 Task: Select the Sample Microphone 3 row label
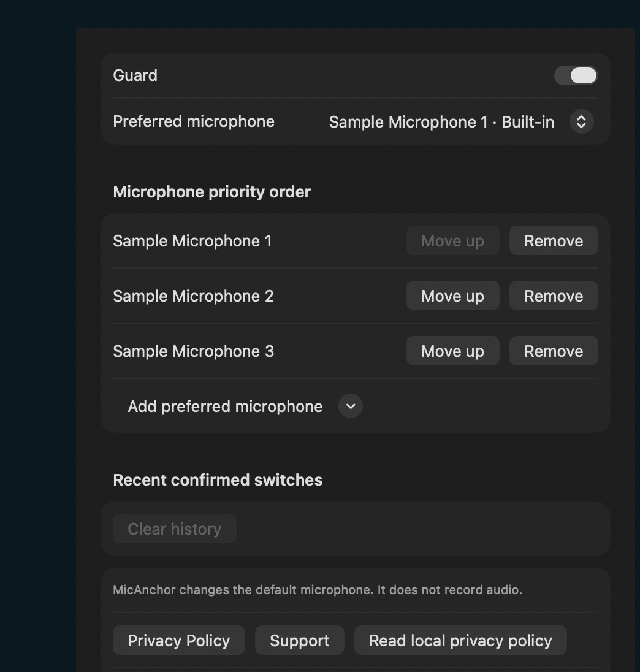tap(193, 351)
